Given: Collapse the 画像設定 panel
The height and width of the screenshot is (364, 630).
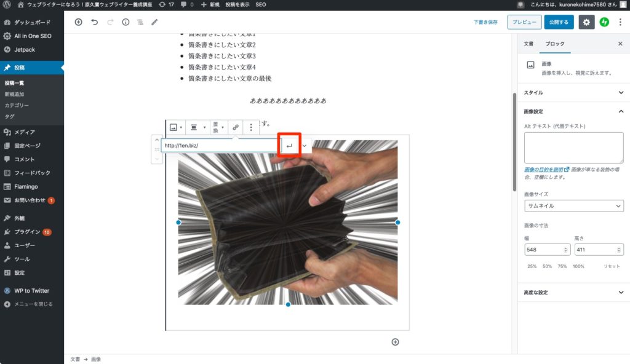Looking at the screenshot, I should pos(573,111).
